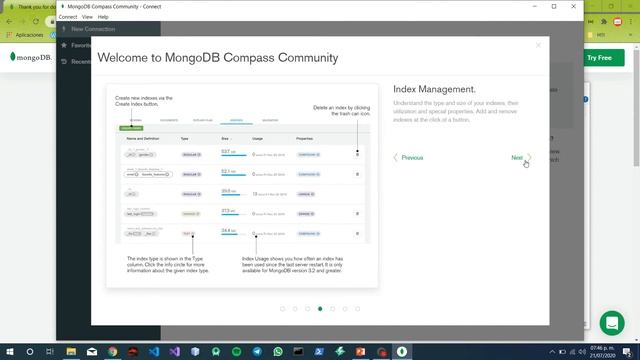
Task: Open Cortana search circle on taskbar
Action: click(x=30, y=351)
